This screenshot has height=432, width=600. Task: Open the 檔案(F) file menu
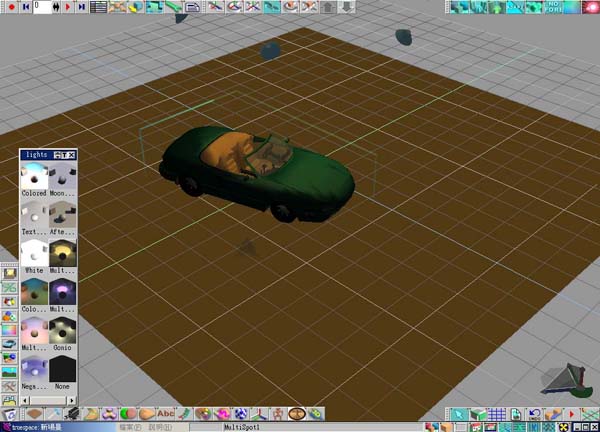pos(129,427)
